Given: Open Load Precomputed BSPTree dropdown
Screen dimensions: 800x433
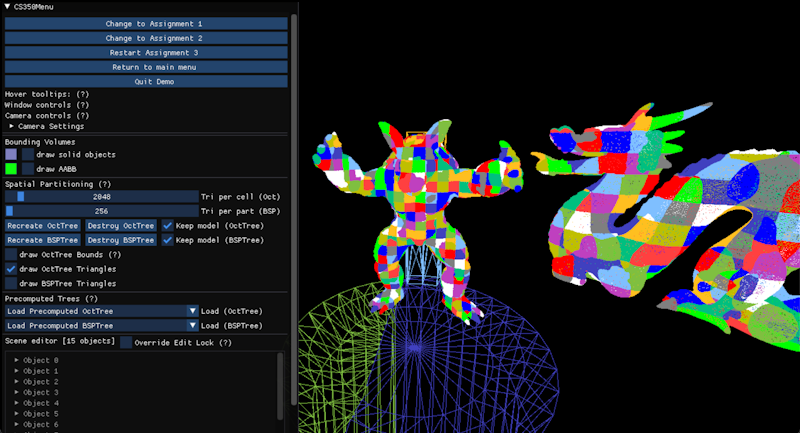Looking at the screenshot, I should (102, 325).
